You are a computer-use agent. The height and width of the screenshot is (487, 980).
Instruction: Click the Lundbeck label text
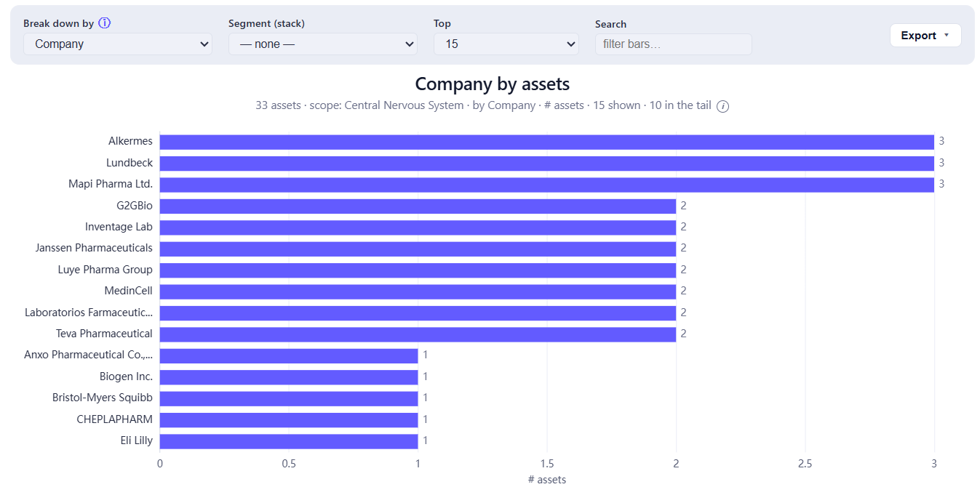(x=130, y=163)
